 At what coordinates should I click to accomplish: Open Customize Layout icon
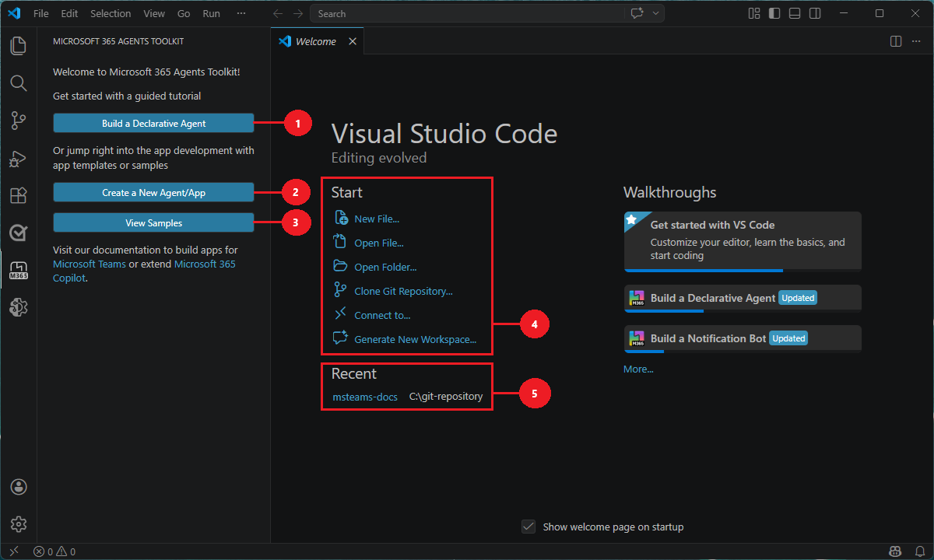pyautogui.click(x=754, y=13)
